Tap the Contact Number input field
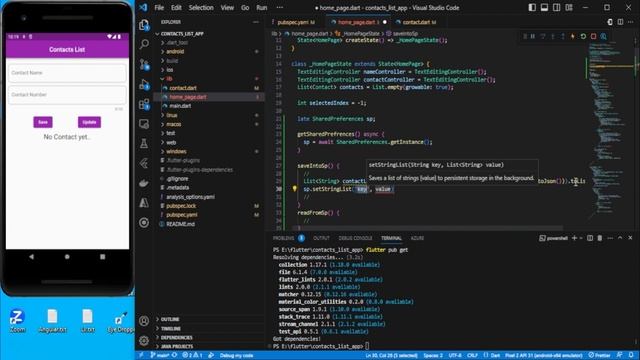640x360 pixels. click(67, 95)
